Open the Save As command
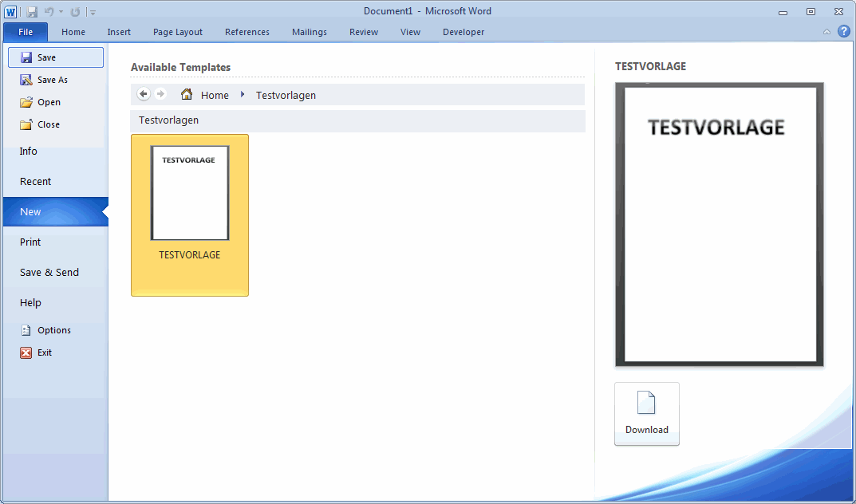Viewport: 856px width, 504px height. tap(52, 80)
